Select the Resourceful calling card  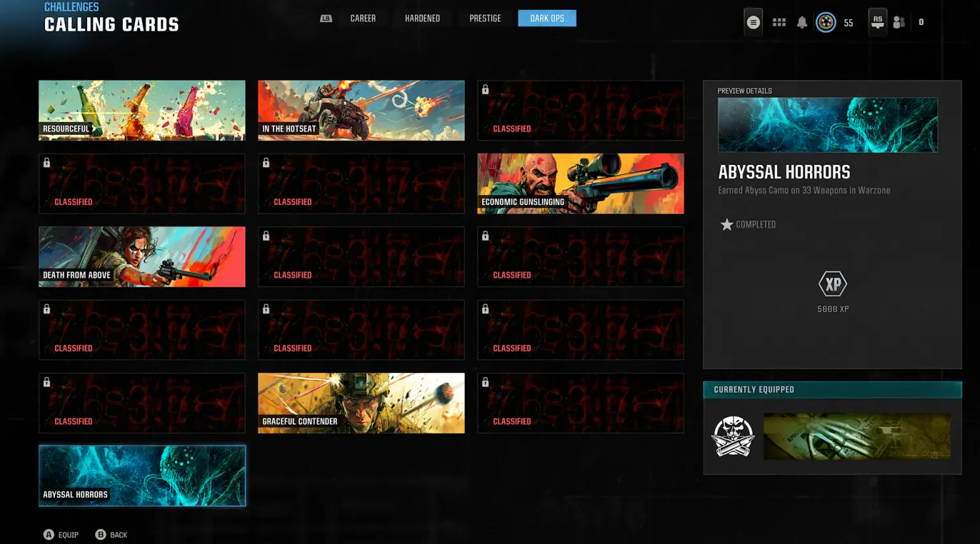[142, 111]
